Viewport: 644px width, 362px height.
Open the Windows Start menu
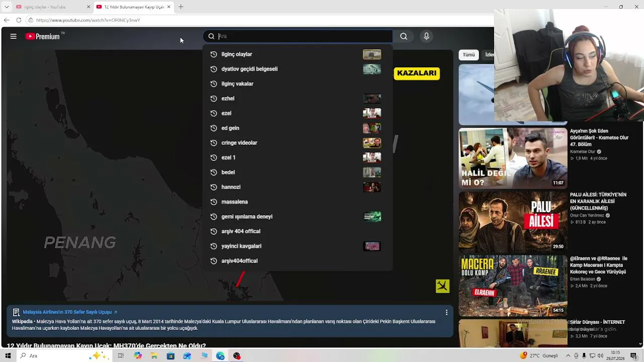(8, 356)
